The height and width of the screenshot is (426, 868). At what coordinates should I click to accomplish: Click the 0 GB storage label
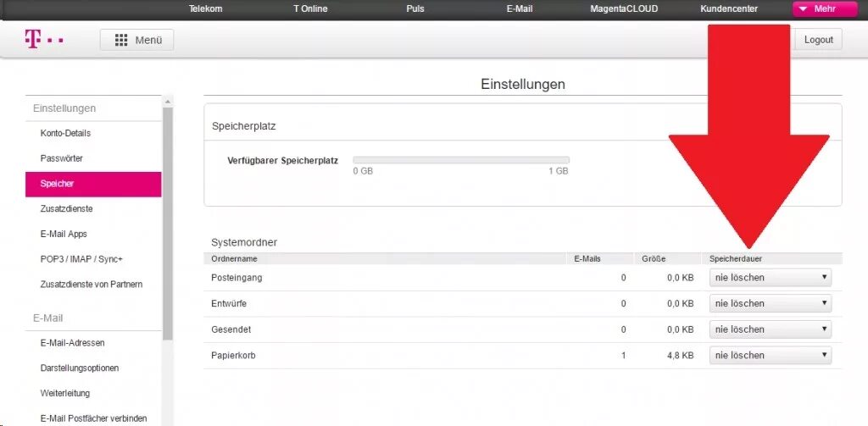363,171
